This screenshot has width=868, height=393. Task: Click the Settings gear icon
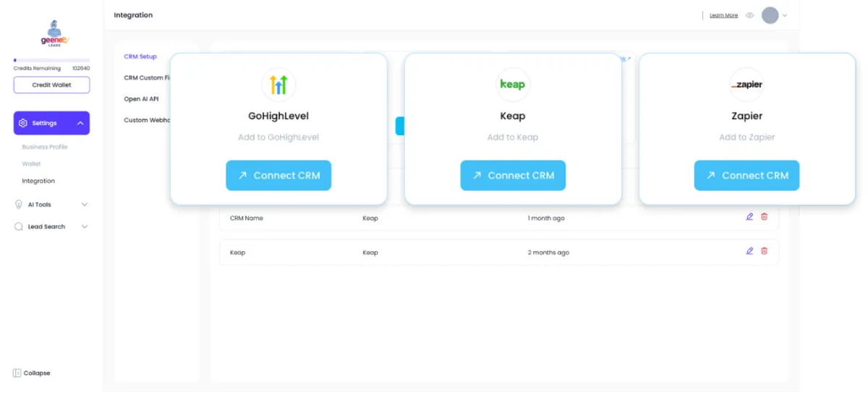[23, 123]
